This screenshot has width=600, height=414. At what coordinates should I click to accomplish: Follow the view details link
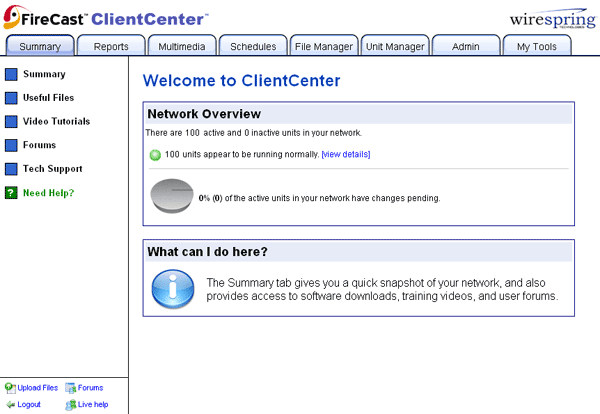(x=346, y=155)
